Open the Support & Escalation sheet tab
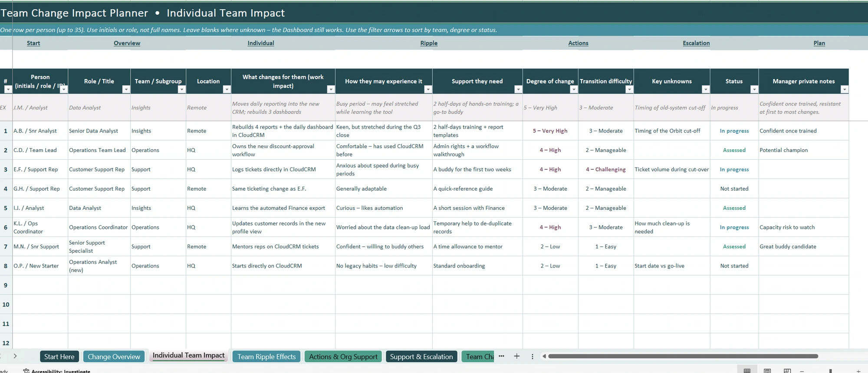The height and width of the screenshot is (373, 868). click(x=421, y=356)
